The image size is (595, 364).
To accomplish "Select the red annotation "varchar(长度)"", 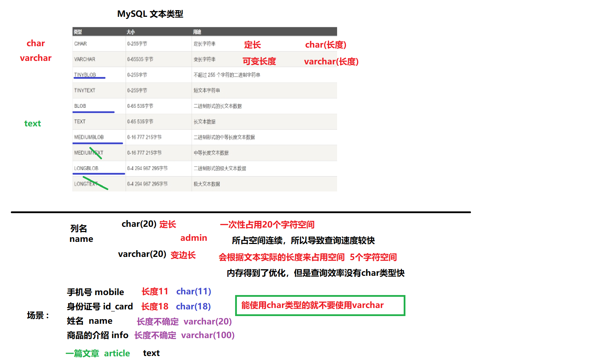I will click(331, 62).
